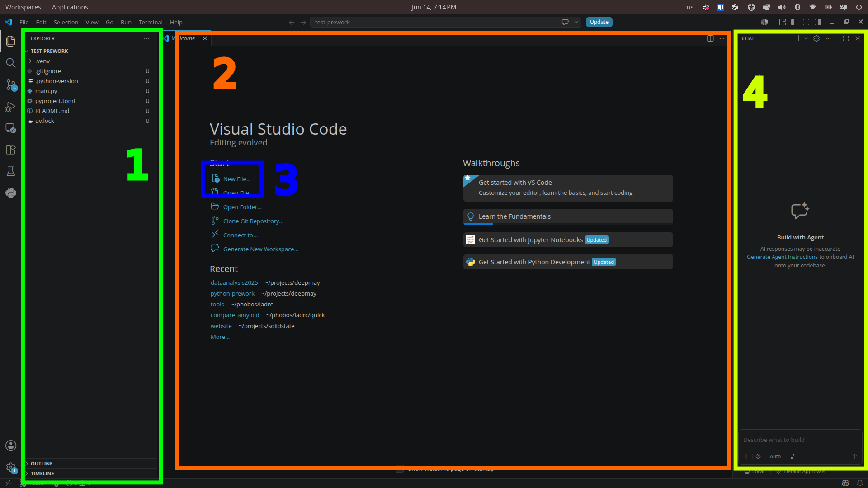868x488 pixels.
Task: Open the Run menu
Action: coord(126,22)
